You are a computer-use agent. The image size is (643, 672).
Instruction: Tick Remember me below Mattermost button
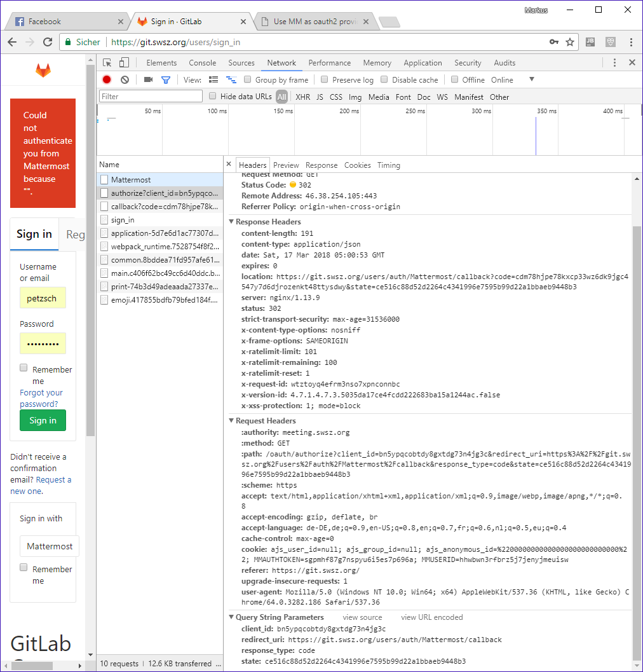[24, 568]
